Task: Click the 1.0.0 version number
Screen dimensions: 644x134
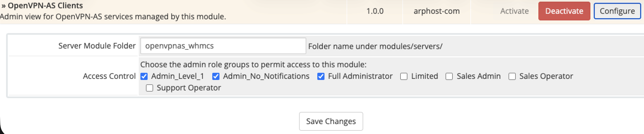Action: coord(375,11)
